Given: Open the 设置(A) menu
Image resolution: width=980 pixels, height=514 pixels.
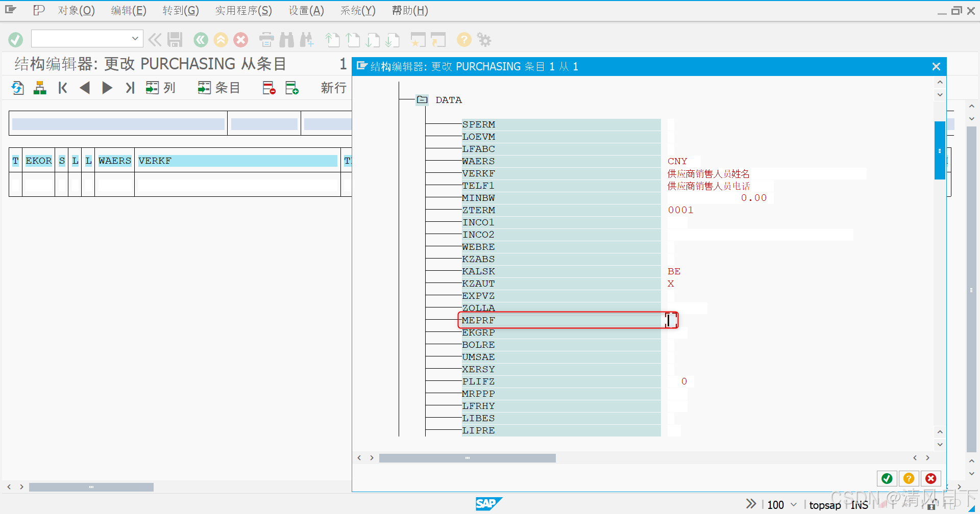Looking at the screenshot, I should [306, 11].
